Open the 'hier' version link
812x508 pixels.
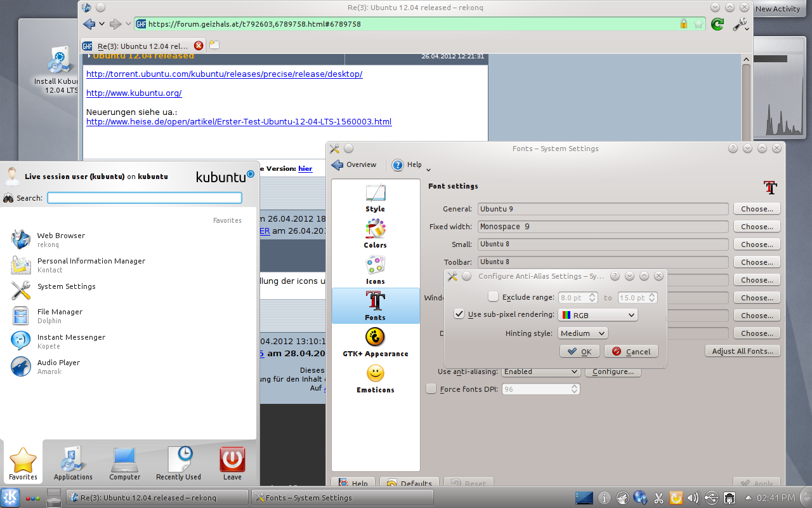point(305,169)
